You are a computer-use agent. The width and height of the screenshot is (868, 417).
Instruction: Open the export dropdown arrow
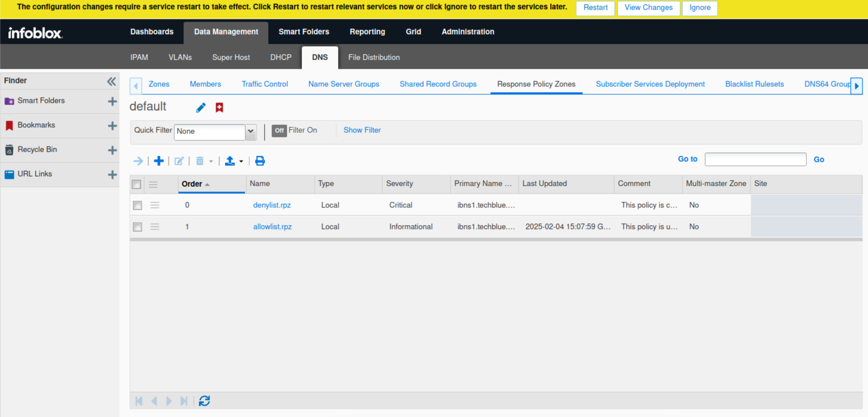[241, 161]
